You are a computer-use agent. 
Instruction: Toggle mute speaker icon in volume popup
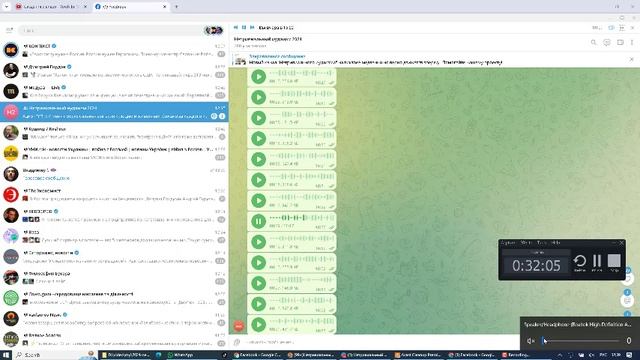[531, 341]
